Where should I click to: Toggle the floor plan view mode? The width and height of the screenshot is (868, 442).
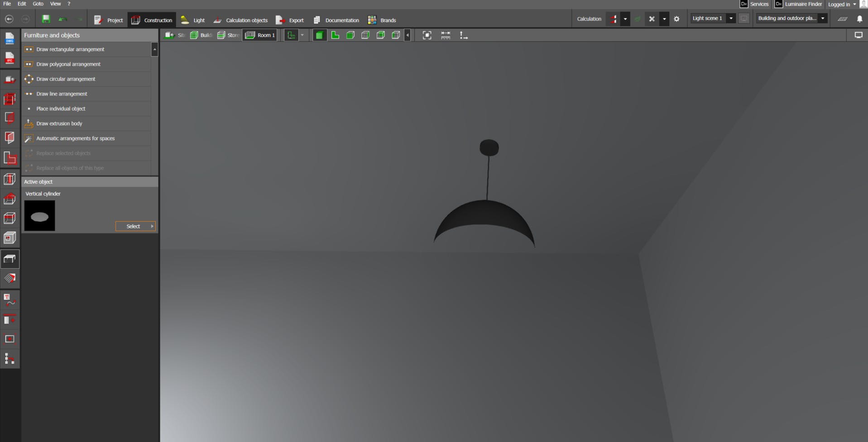tap(335, 35)
